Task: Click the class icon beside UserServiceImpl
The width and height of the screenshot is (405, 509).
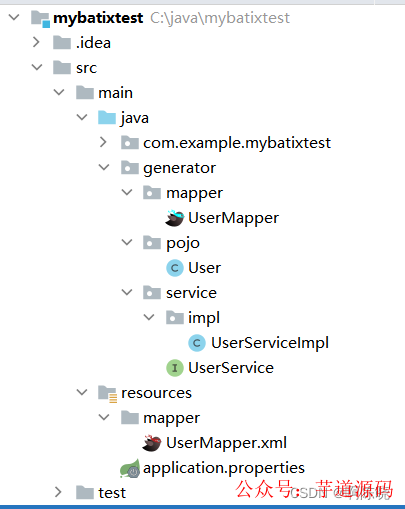Action: coord(197,343)
